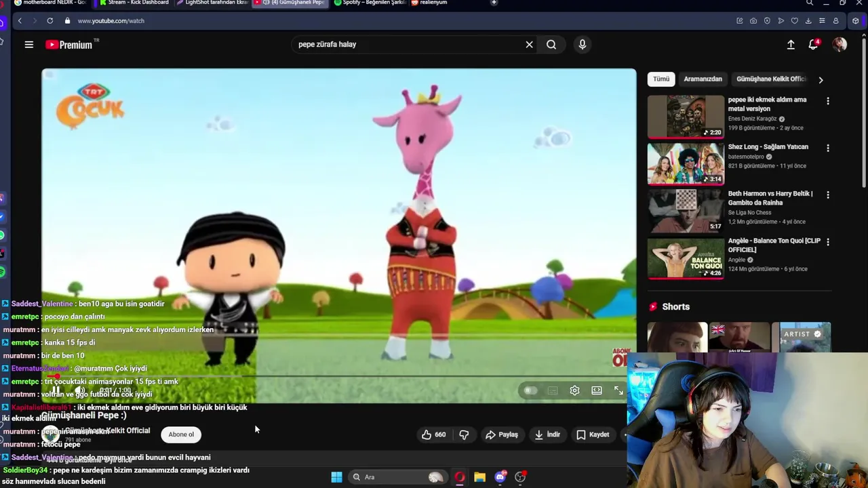Open a new browser tab

(494, 3)
